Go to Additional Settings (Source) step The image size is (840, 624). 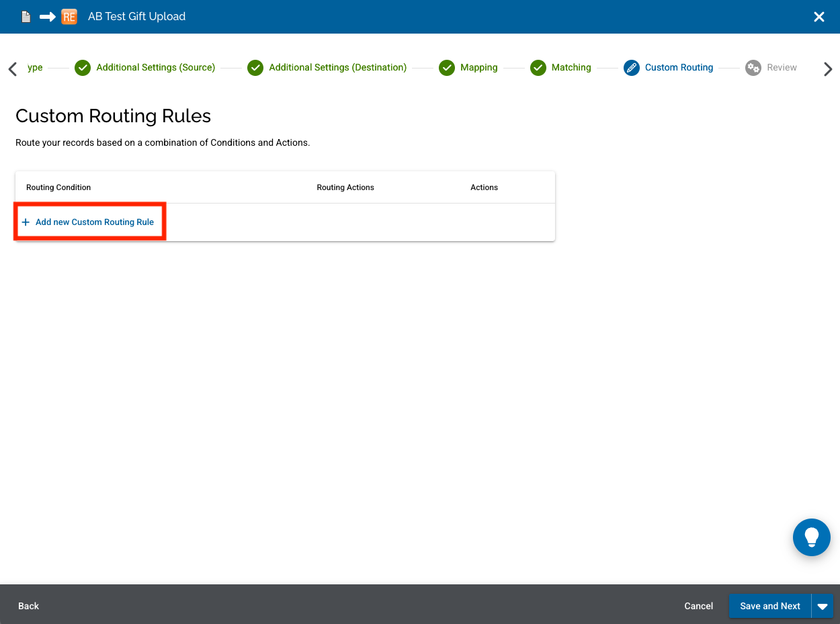click(x=156, y=67)
